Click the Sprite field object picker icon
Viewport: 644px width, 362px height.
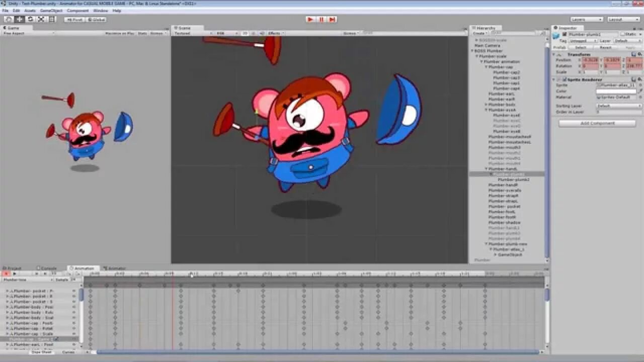(639, 85)
